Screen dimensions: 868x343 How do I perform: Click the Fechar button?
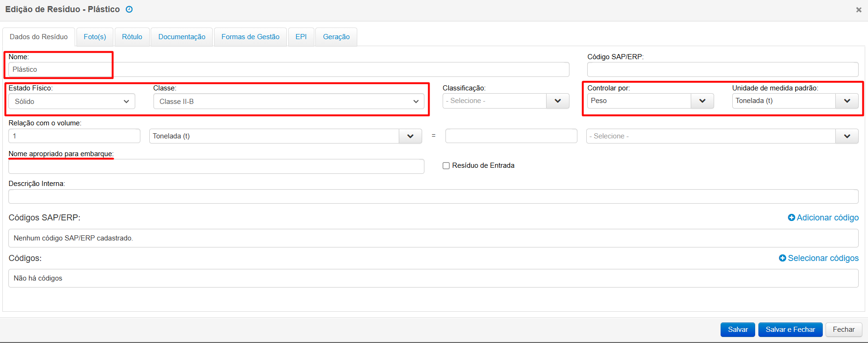point(843,329)
